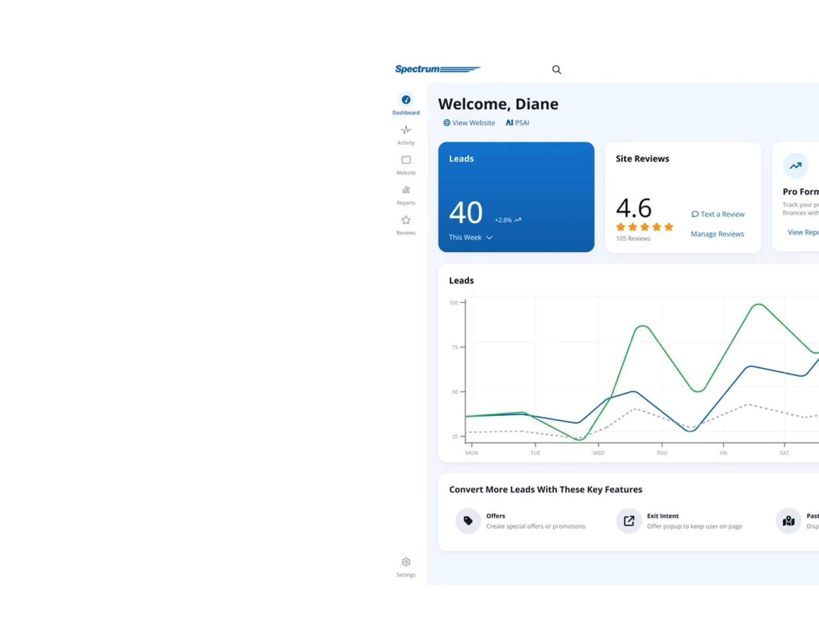Click the View Website link
Viewport: 819px width, 644px height.
coord(469,123)
